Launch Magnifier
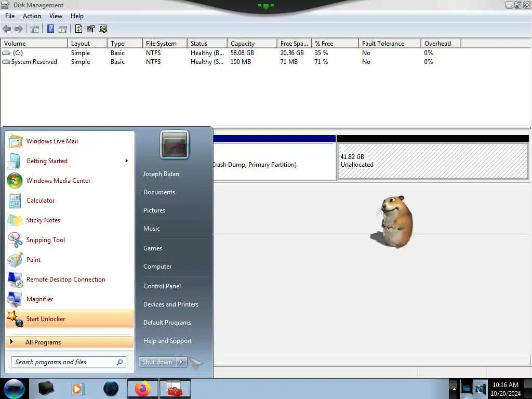This screenshot has width=532, height=399. tap(70, 299)
